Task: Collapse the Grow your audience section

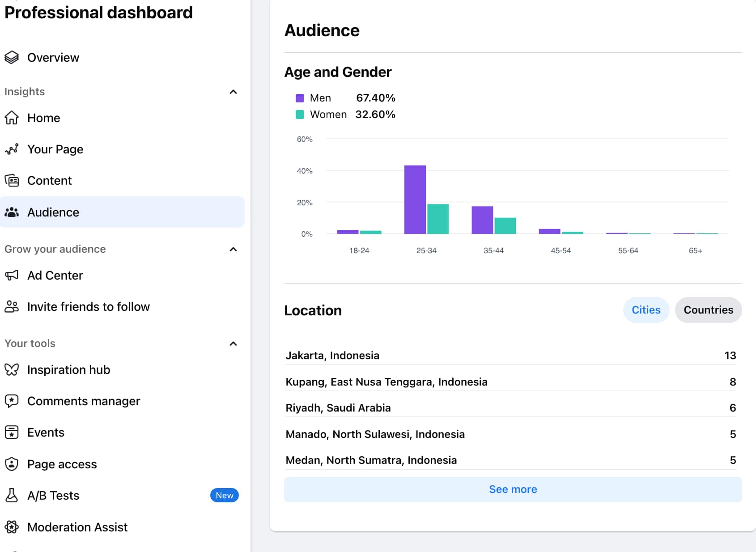Action: click(x=233, y=249)
